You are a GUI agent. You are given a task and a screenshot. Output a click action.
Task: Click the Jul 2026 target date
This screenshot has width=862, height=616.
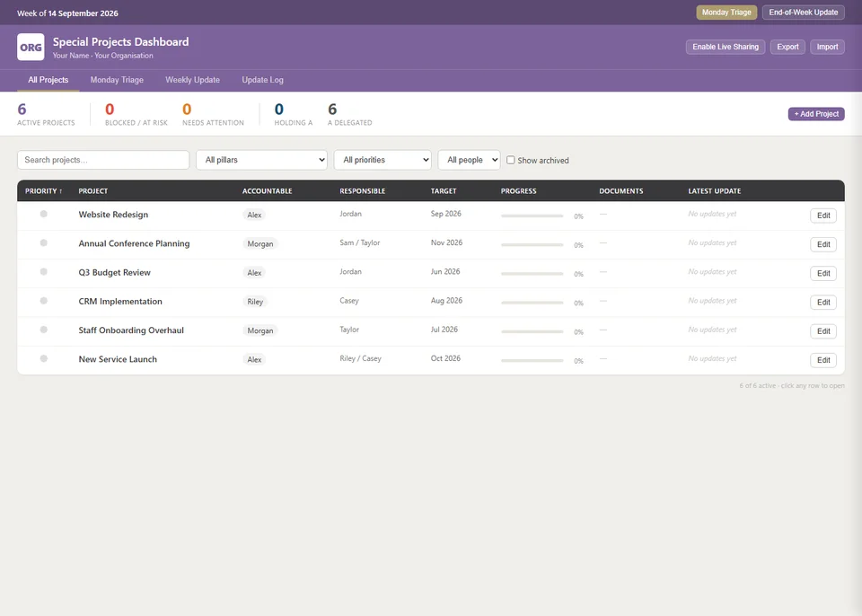click(x=444, y=330)
